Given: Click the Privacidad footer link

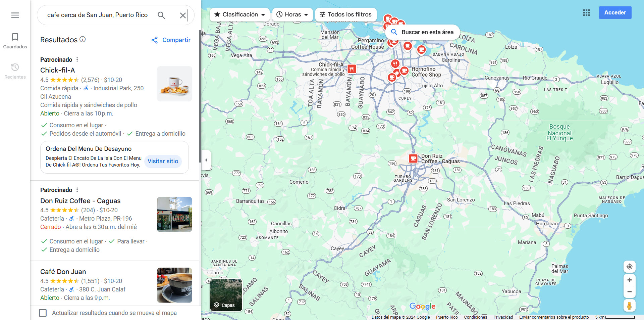Looking at the screenshot, I should pos(503,317).
